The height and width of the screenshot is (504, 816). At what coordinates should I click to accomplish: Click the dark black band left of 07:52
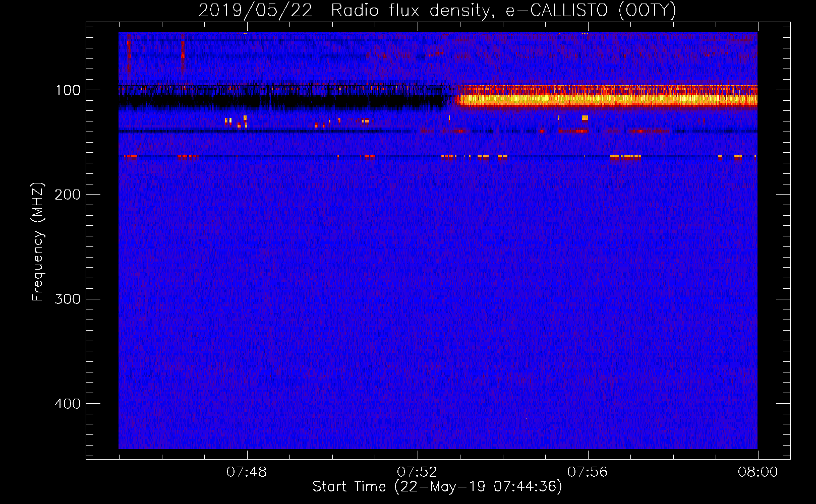tap(282, 100)
